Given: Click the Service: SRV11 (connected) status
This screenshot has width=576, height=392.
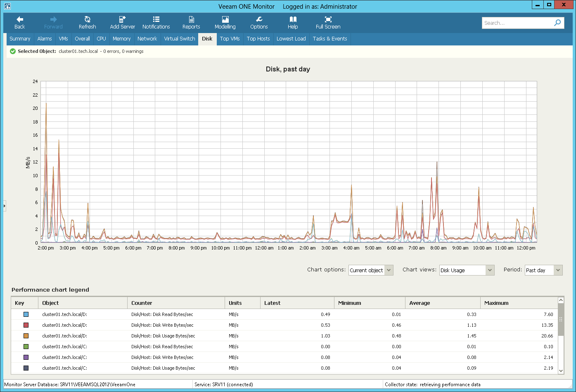Looking at the screenshot, I should point(224,385).
